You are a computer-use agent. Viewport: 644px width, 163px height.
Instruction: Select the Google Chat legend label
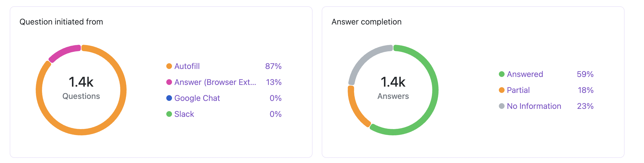pos(197,98)
